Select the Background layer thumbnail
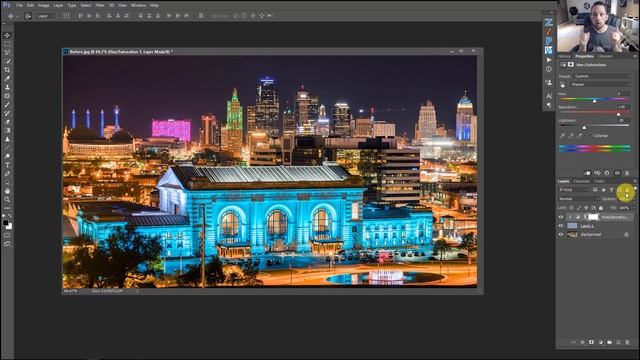The height and width of the screenshot is (360, 640). [x=573, y=235]
